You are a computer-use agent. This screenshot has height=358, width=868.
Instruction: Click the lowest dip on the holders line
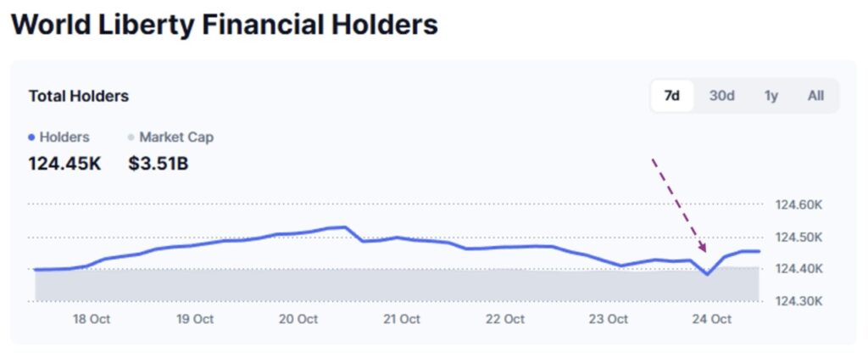pos(707,274)
